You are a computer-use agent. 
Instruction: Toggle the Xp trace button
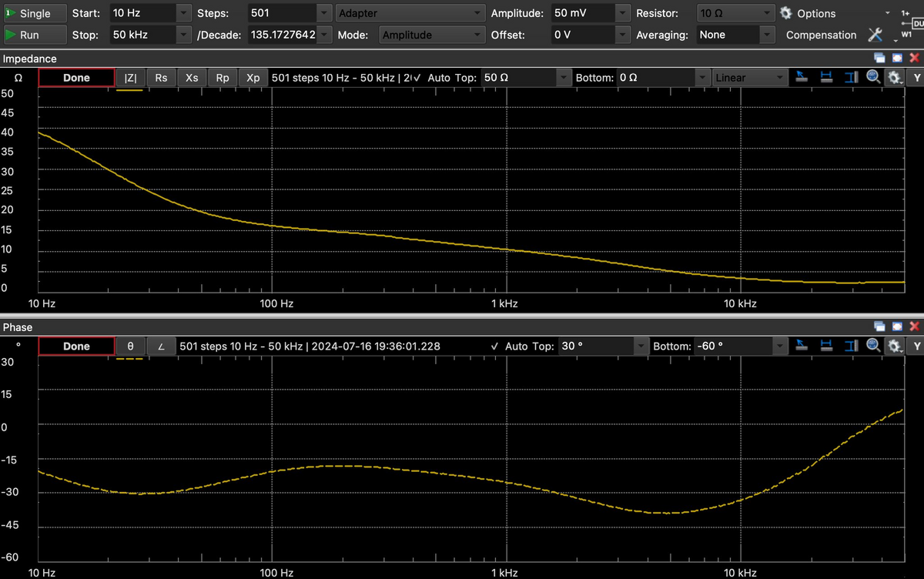[253, 78]
